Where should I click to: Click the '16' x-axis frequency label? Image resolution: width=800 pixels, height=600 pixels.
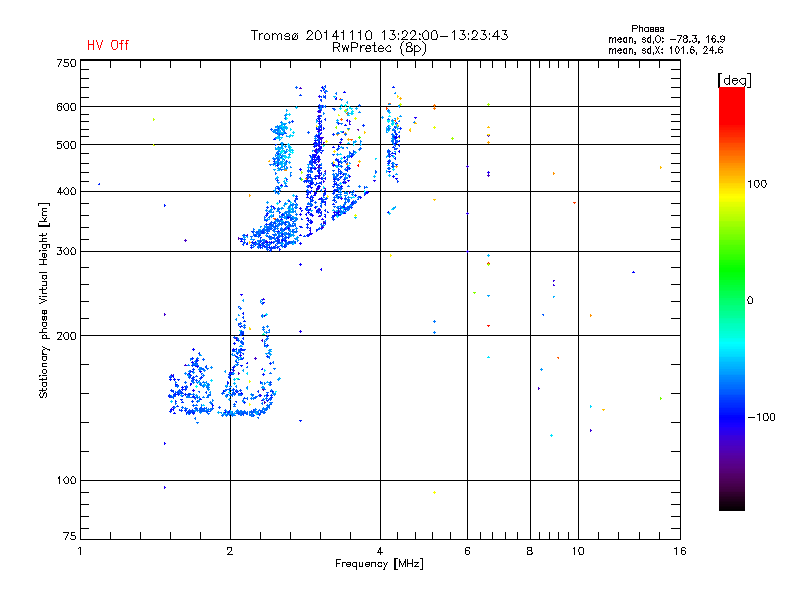click(x=680, y=551)
